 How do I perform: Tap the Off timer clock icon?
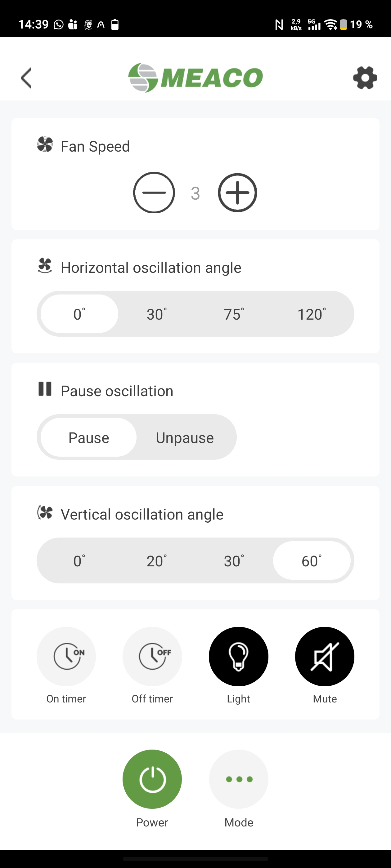tap(152, 656)
